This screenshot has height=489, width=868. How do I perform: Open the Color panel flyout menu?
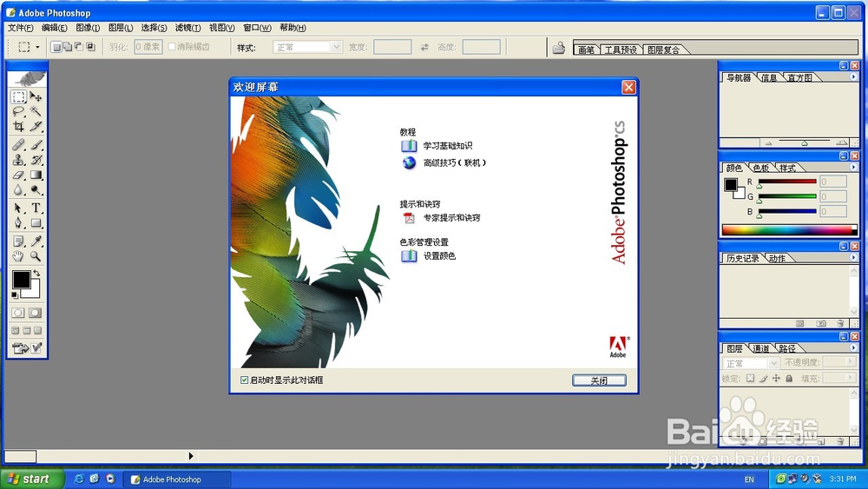pyautogui.click(x=853, y=168)
